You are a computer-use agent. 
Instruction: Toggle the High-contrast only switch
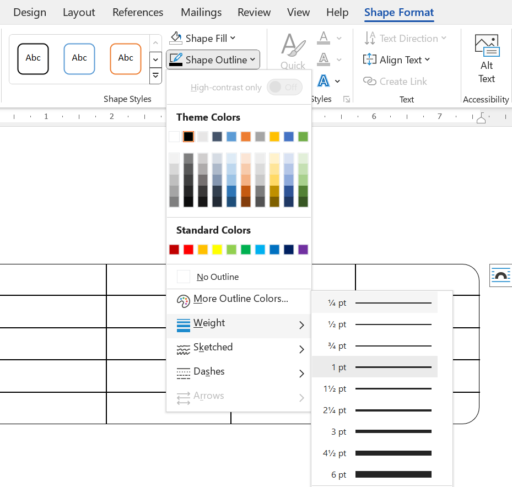point(285,87)
